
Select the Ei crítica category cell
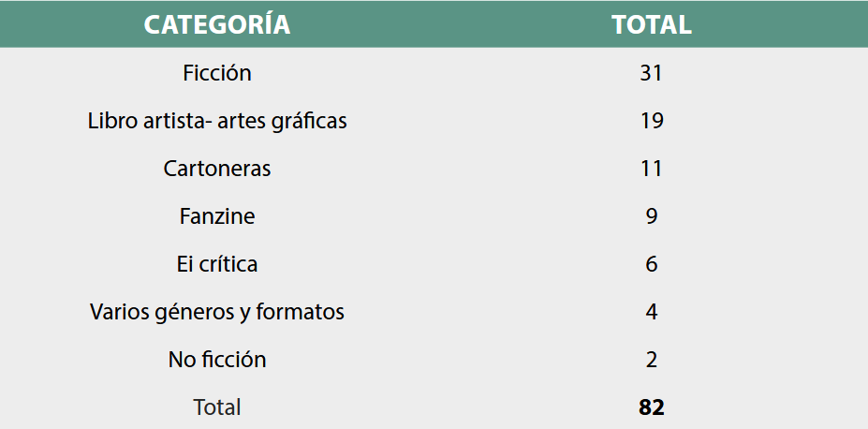click(217, 264)
